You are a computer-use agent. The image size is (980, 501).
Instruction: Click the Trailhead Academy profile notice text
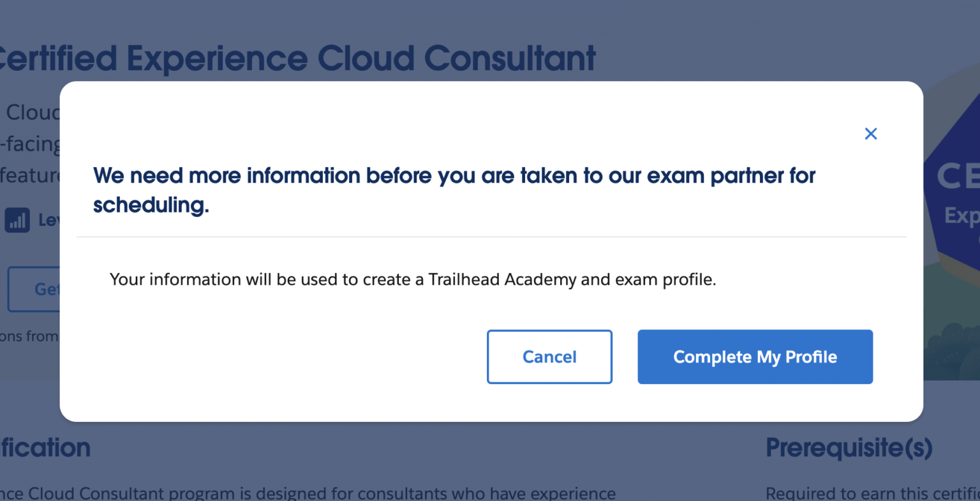tap(413, 279)
